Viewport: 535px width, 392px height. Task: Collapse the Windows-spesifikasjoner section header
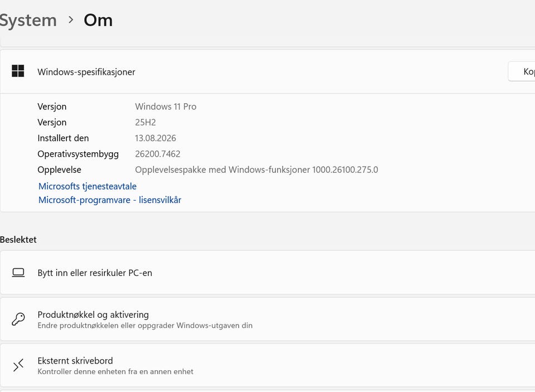pos(267,71)
